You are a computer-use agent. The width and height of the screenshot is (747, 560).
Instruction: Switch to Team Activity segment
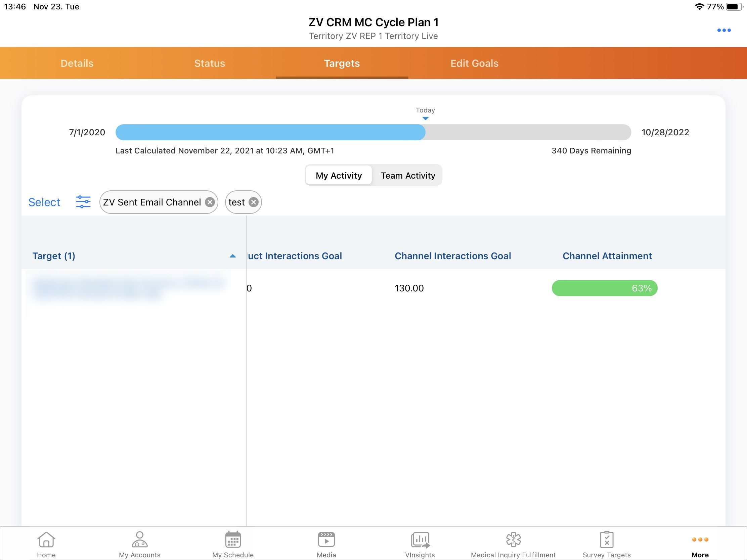pyautogui.click(x=408, y=176)
